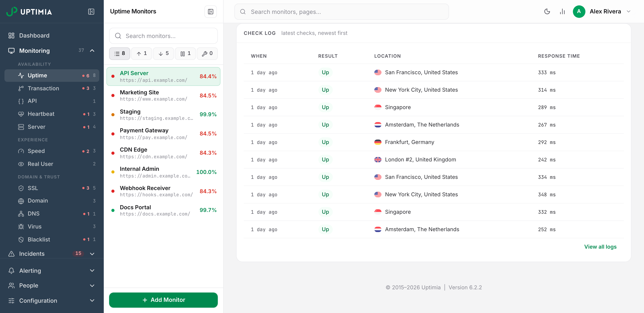644x313 pixels.
Task: Toggle dark mode with the moon icon
Action: pyautogui.click(x=547, y=11)
